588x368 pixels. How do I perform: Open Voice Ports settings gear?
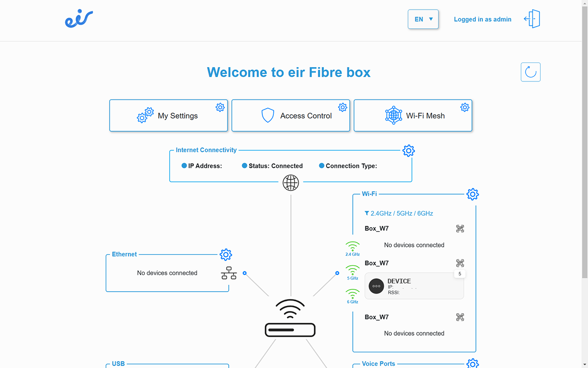point(472,364)
